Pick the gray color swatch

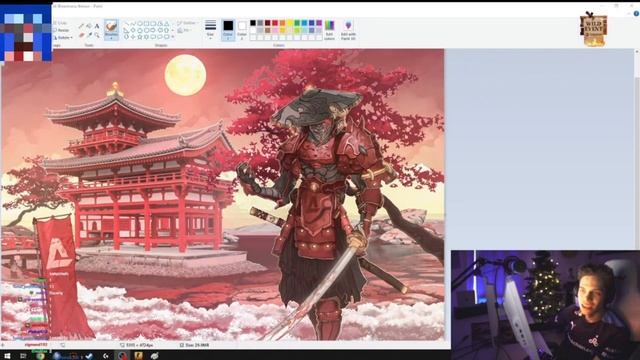pos(260,23)
